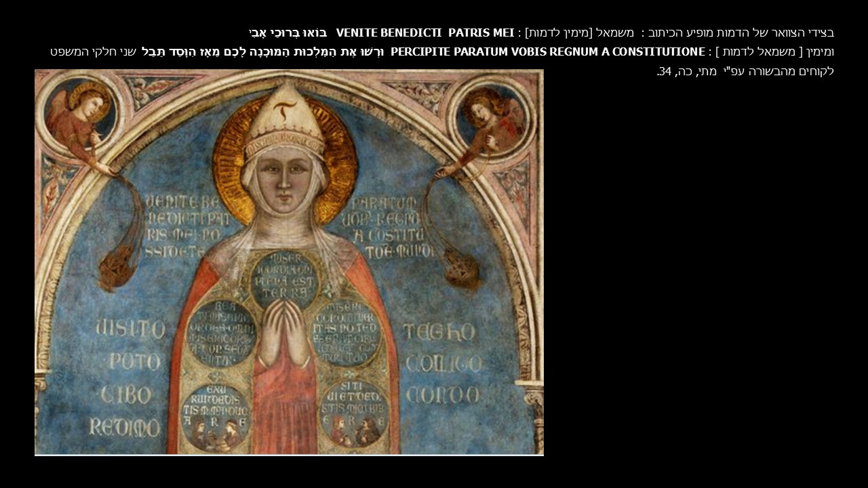Click the word REDIMO in the fresco
Screen dimensions: 868x488
125,428
